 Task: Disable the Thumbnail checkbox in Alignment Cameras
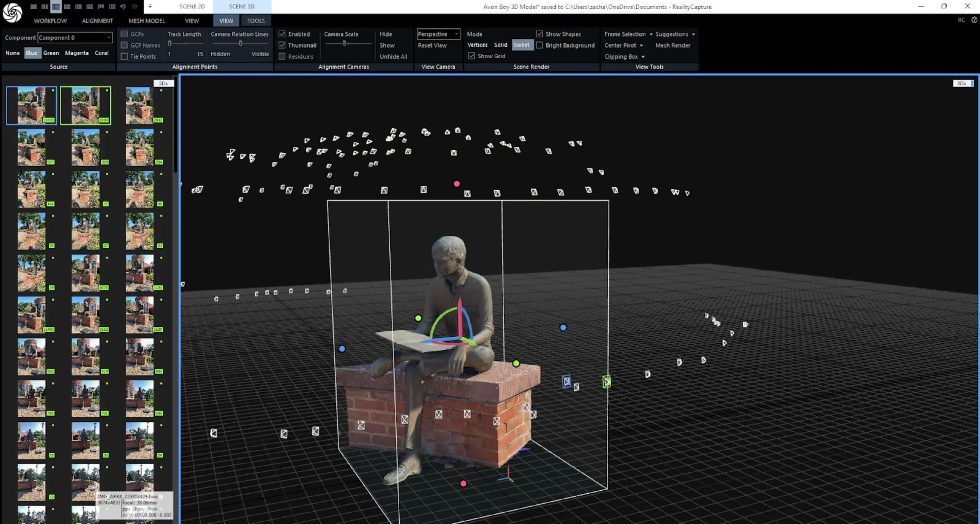[282, 45]
